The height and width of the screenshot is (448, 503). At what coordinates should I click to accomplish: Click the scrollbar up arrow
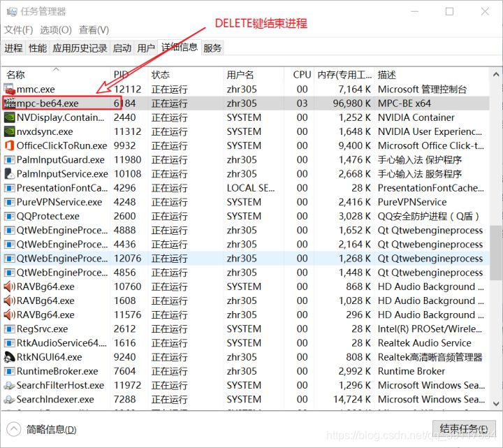pos(496,75)
